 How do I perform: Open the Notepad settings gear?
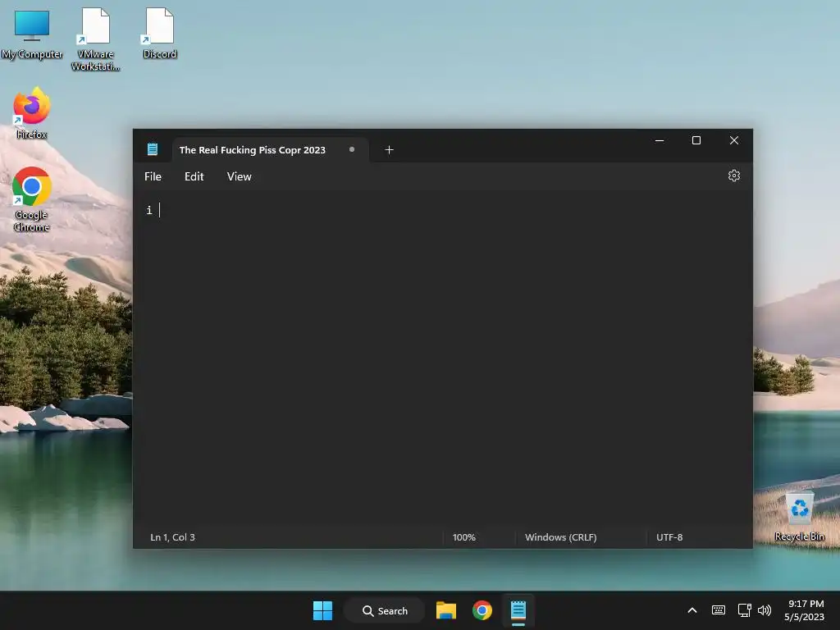coord(734,176)
